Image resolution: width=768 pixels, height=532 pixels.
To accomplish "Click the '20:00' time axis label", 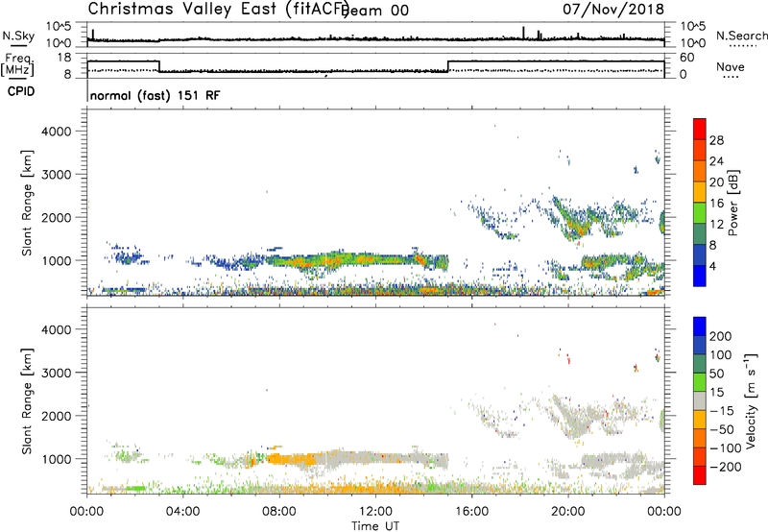I will (x=567, y=512).
